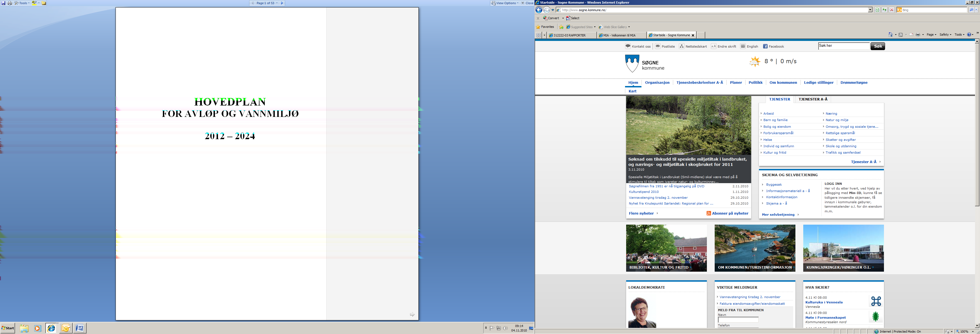The image size is (980, 334).
Task: Open the highlight color dropdown arrow
Action: (39, 3)
